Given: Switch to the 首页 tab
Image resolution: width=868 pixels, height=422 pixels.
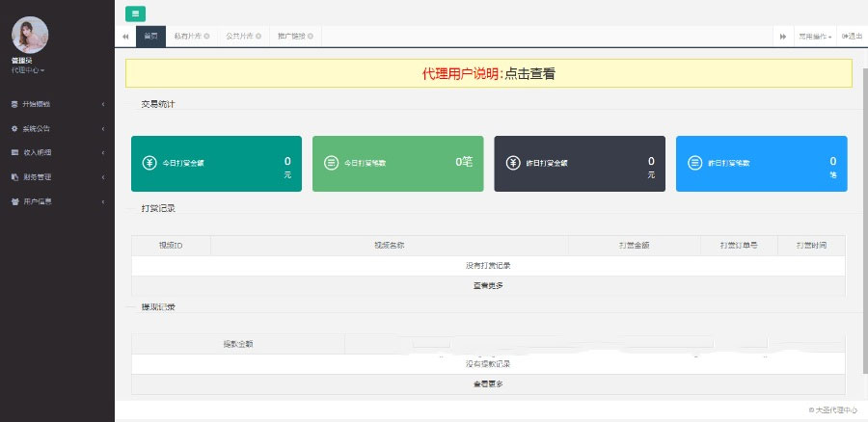Looking at the screenshot, I should [150, 36].
